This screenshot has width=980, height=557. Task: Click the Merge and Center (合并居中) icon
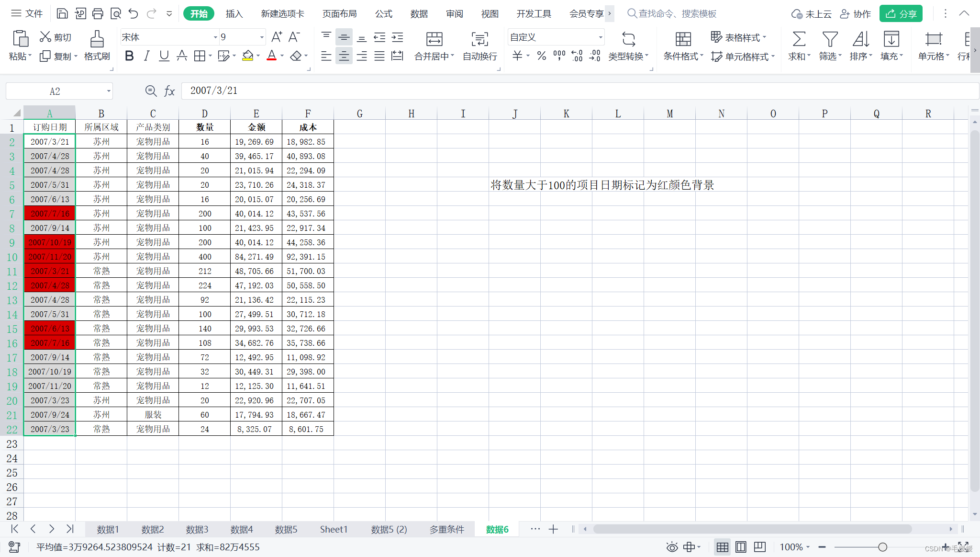pos(434,39)
